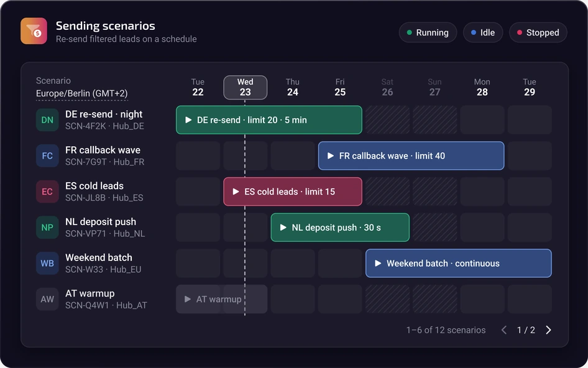Open the Europe/Berlin timezone selector
588x368 pixels.
(x=82, y=93)
